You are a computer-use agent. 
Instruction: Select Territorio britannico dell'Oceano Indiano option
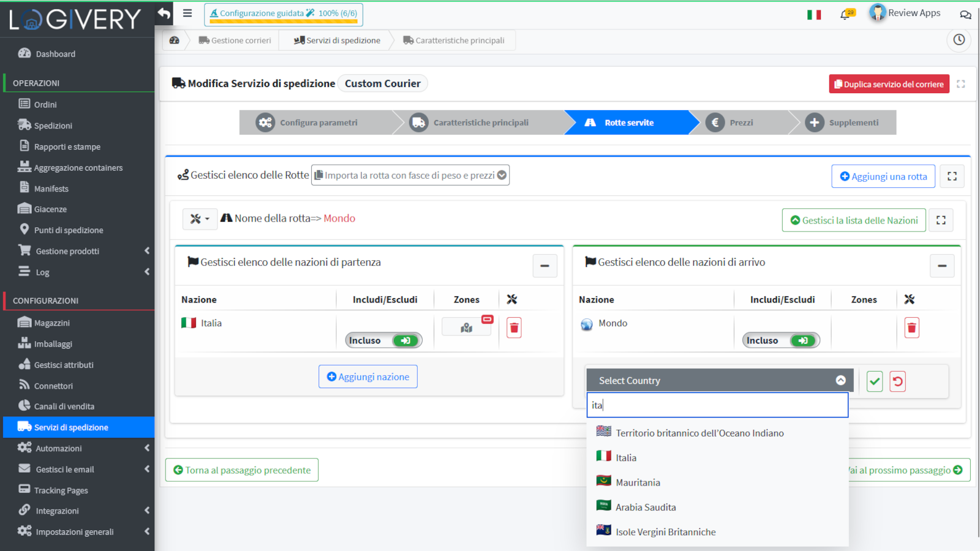coord(717,433)
